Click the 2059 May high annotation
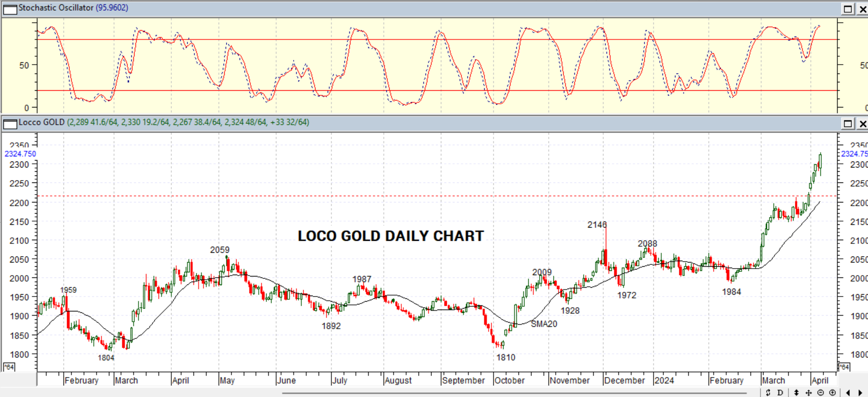This screenshot has height=397, width=868. click(219, 250)
